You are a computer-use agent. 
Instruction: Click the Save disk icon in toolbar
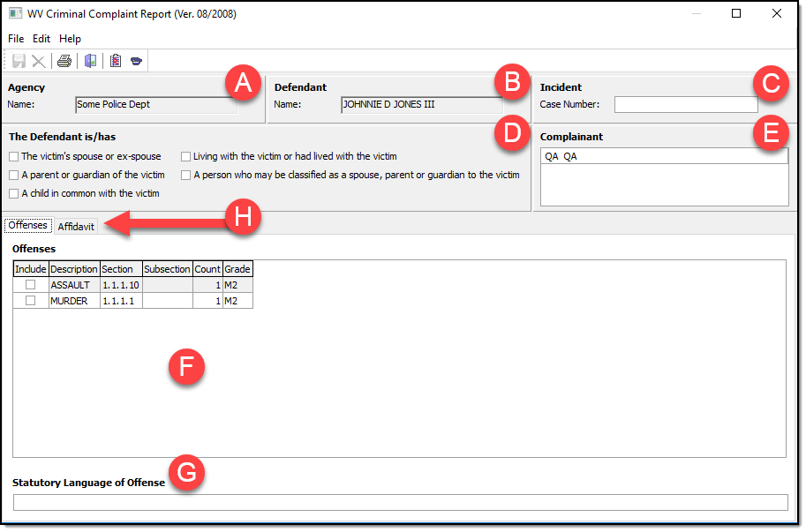[x=19, y=61]
